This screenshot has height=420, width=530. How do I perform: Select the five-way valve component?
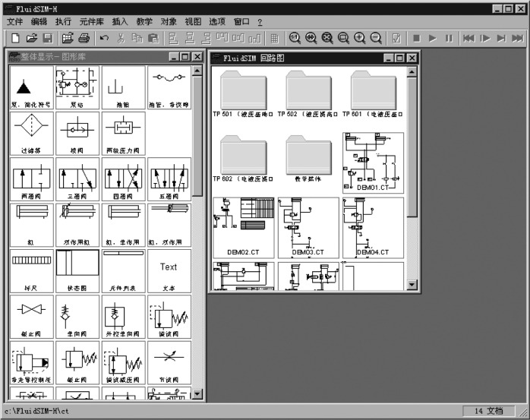[169, 179]
